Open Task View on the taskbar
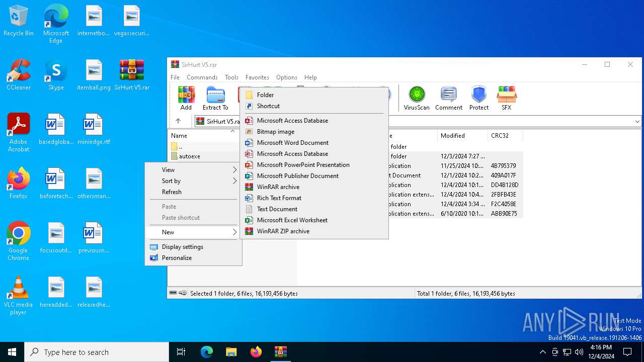This screenshot has width=644, height=362. click(181, 352)
